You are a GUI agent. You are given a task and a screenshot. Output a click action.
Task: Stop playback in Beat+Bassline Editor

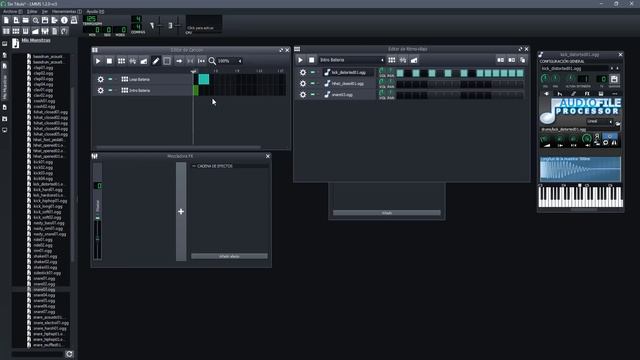pos(311,60)
